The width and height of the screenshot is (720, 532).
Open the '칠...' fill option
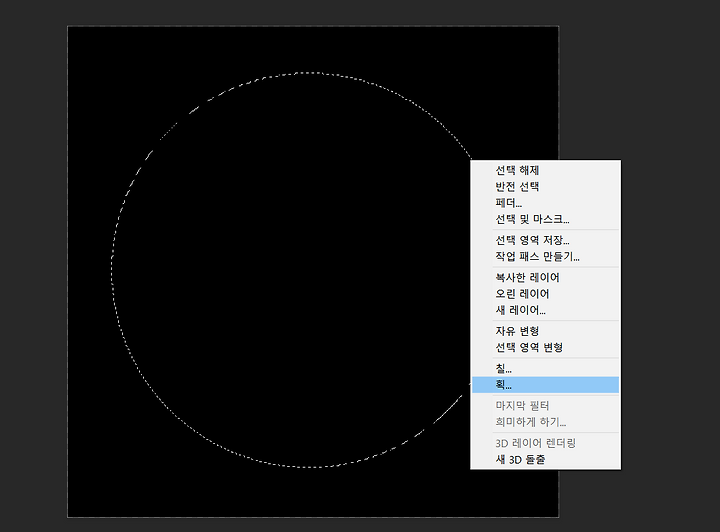pos(546,369)
